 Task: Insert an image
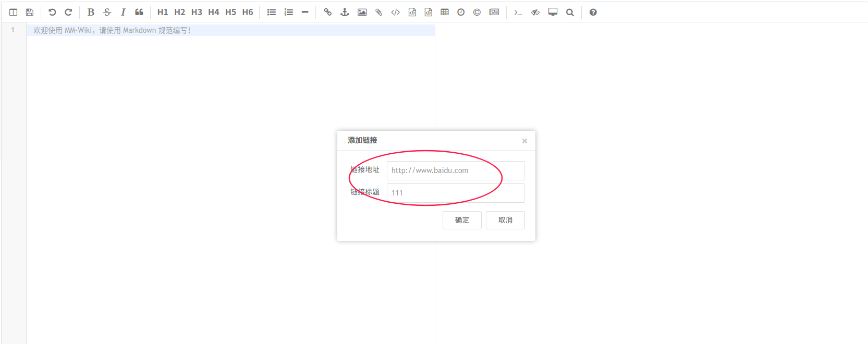click(x=362, y=12)
